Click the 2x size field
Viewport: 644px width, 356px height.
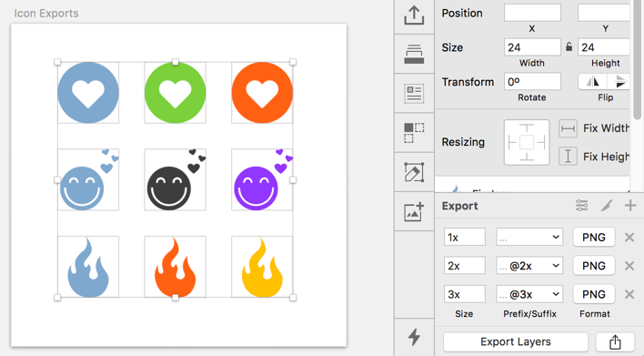click(465, 266)
